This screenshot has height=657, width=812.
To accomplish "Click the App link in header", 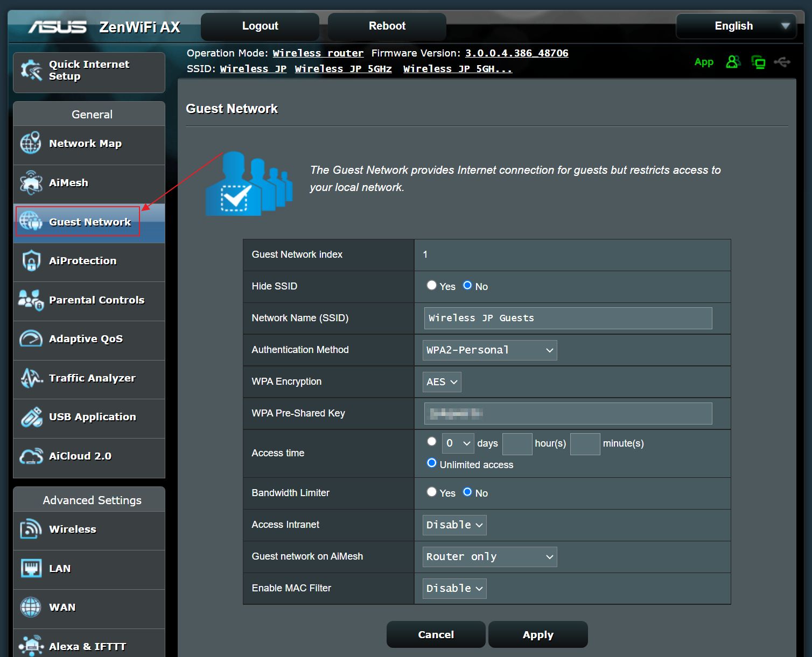I will tap(704, 62).
